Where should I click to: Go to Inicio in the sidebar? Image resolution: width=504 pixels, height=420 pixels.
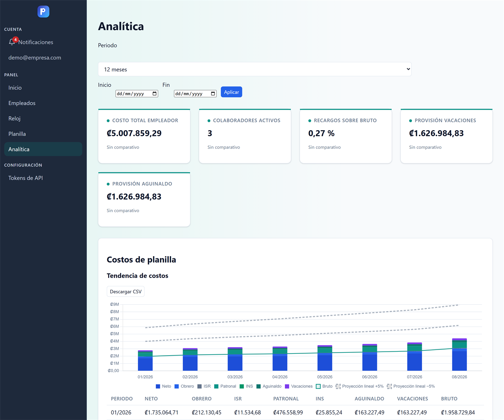[x=43, y=88]
